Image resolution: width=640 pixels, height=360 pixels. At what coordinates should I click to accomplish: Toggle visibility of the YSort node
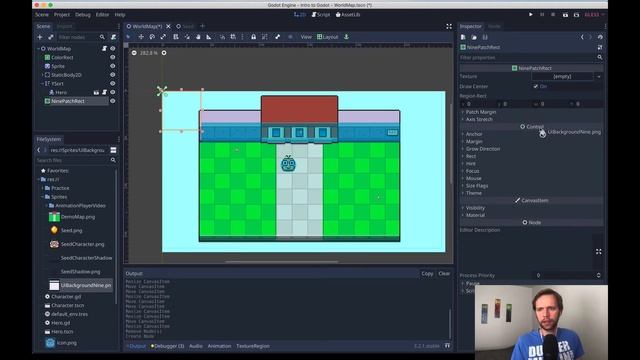click(113, 84)
